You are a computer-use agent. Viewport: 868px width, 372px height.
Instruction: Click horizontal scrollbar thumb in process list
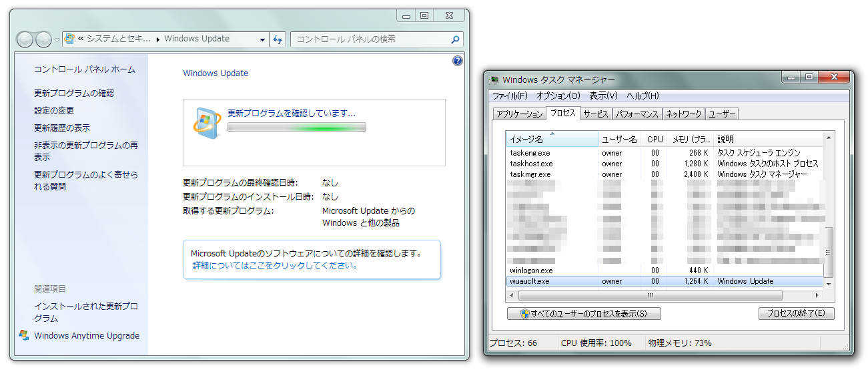click(649, 295)
